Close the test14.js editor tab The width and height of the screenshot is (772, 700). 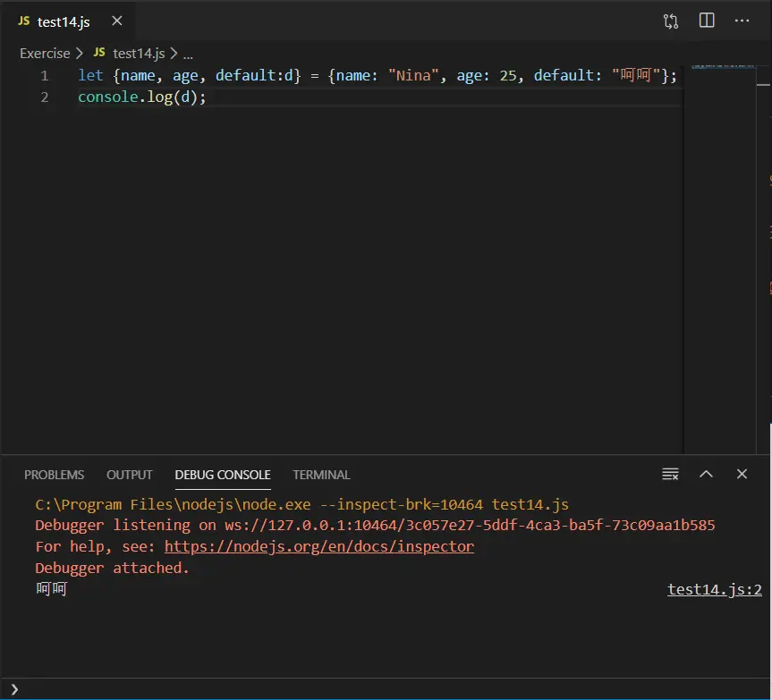[116, 21]
